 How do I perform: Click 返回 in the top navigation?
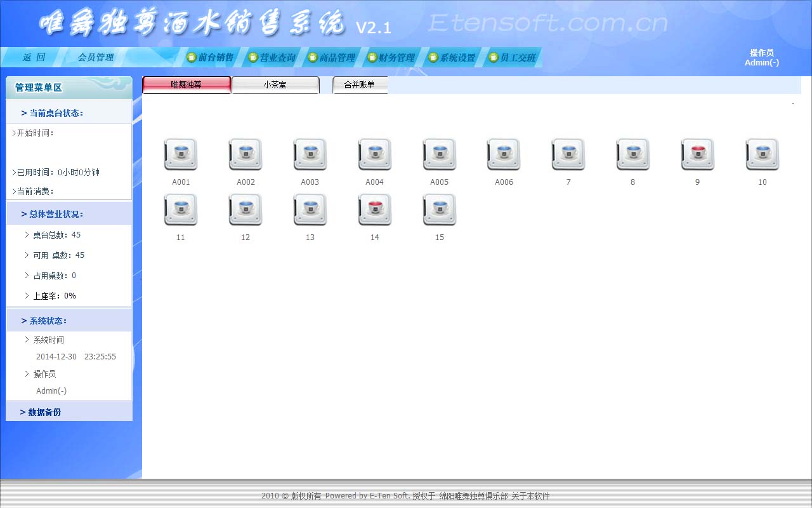34,58
